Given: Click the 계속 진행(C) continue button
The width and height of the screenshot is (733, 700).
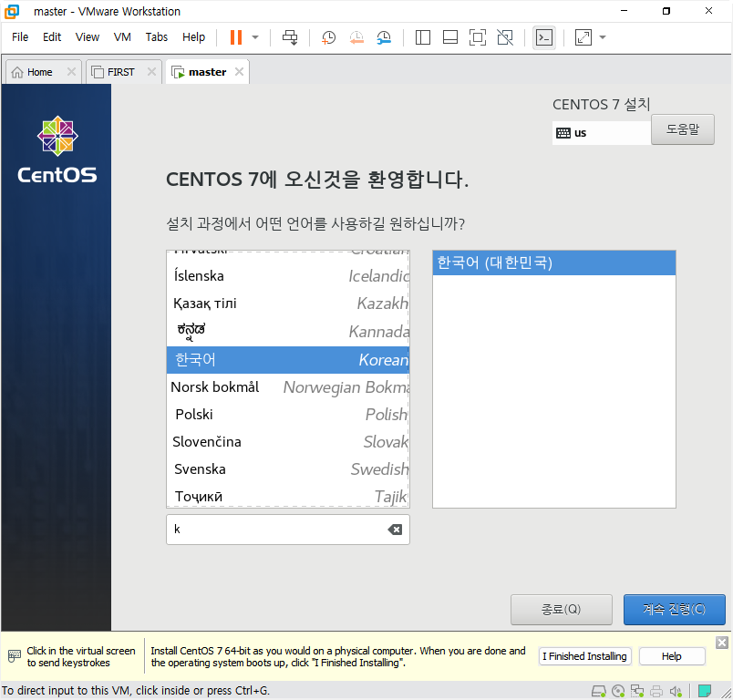Looking at the screenshot, I should click(x=674, y=610).
